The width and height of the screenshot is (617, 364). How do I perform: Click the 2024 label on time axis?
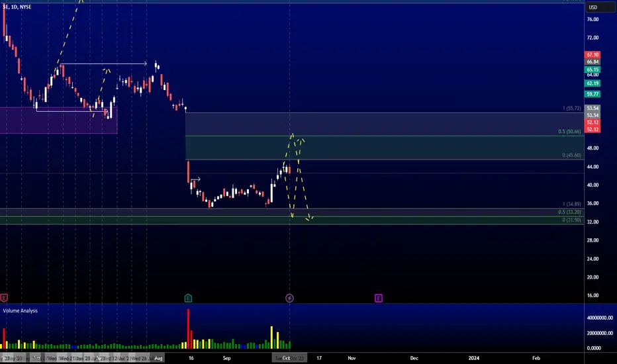coord(474,358)
